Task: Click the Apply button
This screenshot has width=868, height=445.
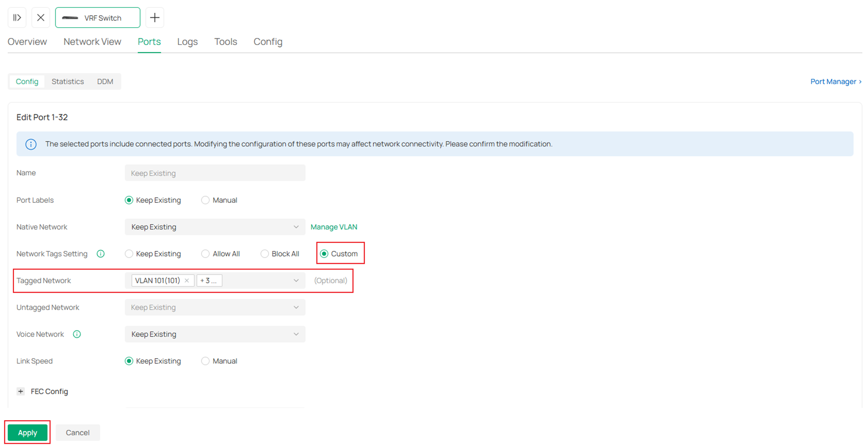Action: [x=27, y=432]
